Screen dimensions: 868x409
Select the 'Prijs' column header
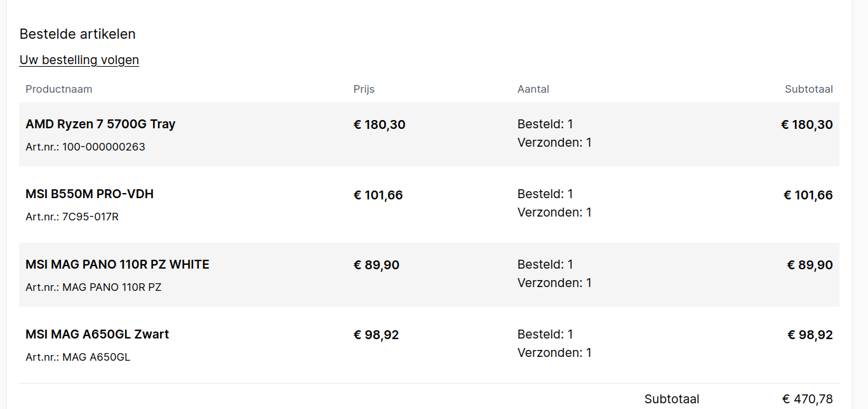point(364,89)
